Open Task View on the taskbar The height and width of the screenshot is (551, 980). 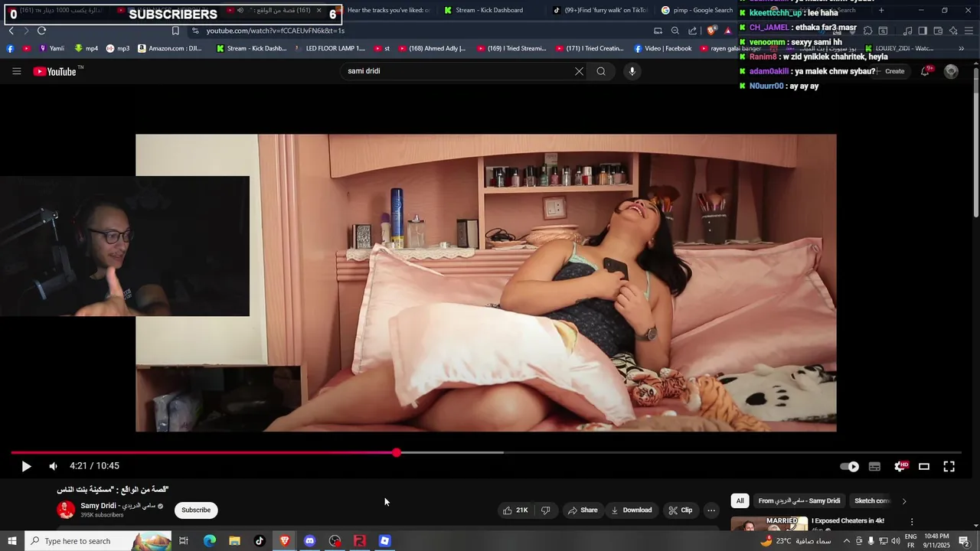pyautogui.click(x=184, y=541)
